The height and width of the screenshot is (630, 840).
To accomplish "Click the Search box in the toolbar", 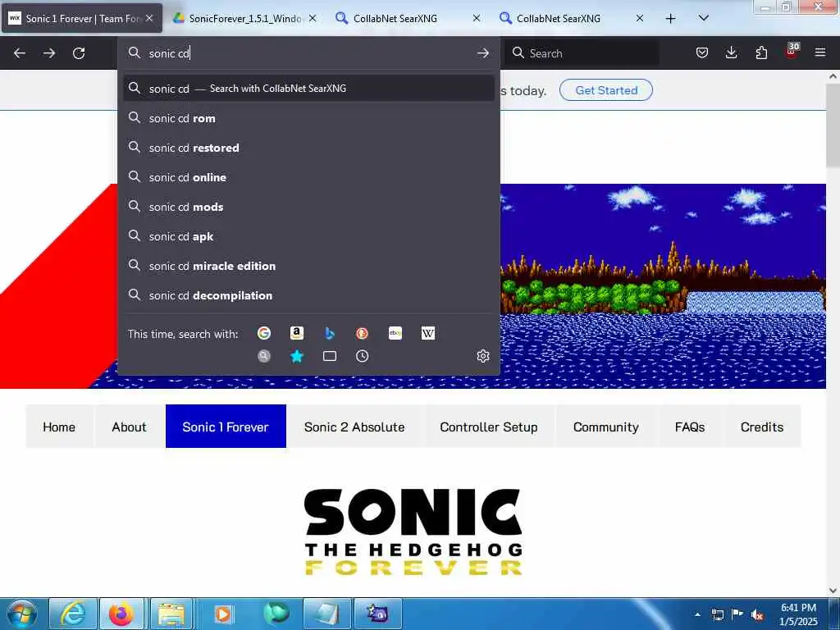I will click(x=582, y=53).
